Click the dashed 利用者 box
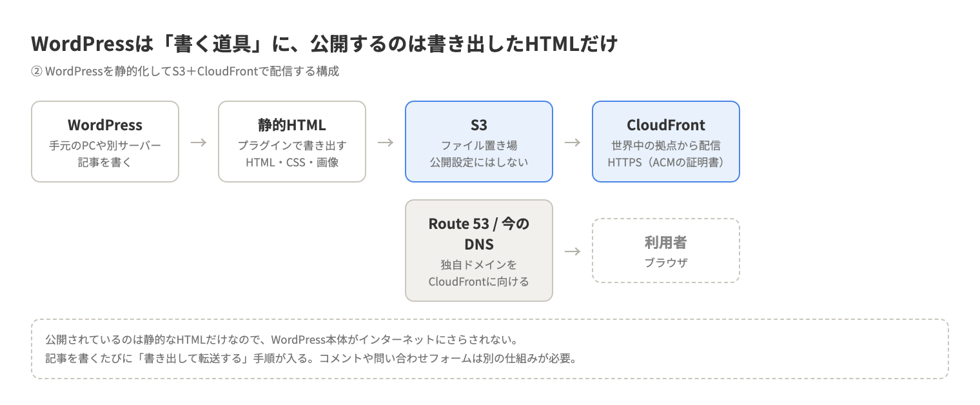The width and height of the screenshot is (980, 405). coord(666,250)
